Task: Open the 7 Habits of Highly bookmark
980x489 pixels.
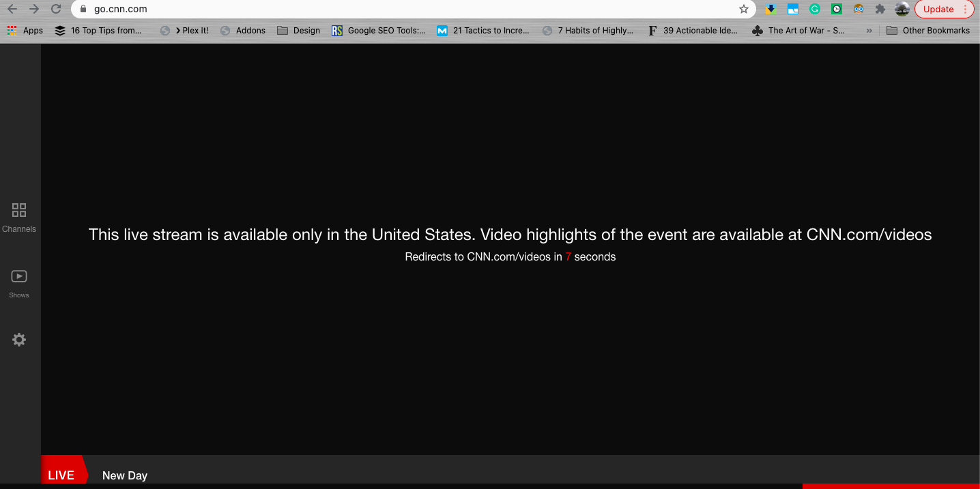Action: [588, 31]
